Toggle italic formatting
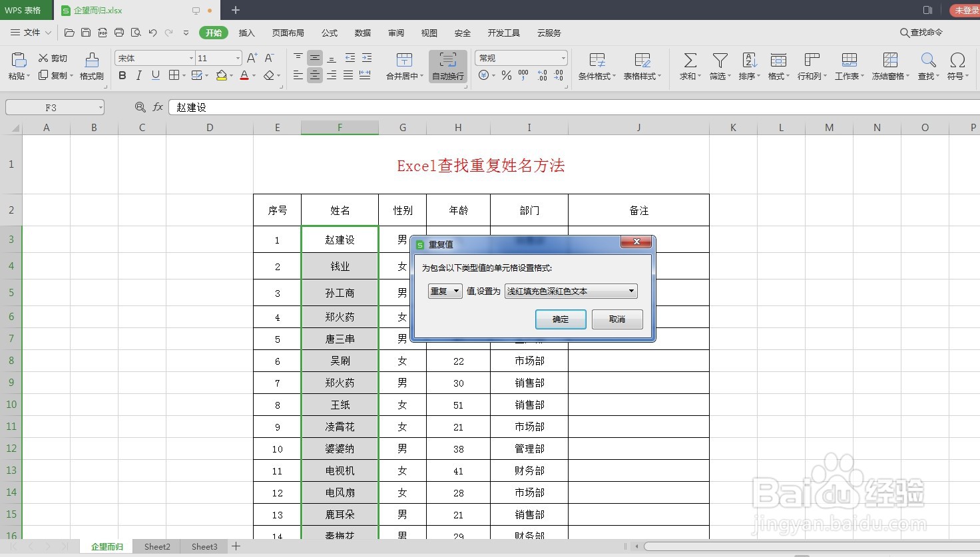Image resolution: width=980 pixels, height=557 pixels. click(x=139, y=76)
